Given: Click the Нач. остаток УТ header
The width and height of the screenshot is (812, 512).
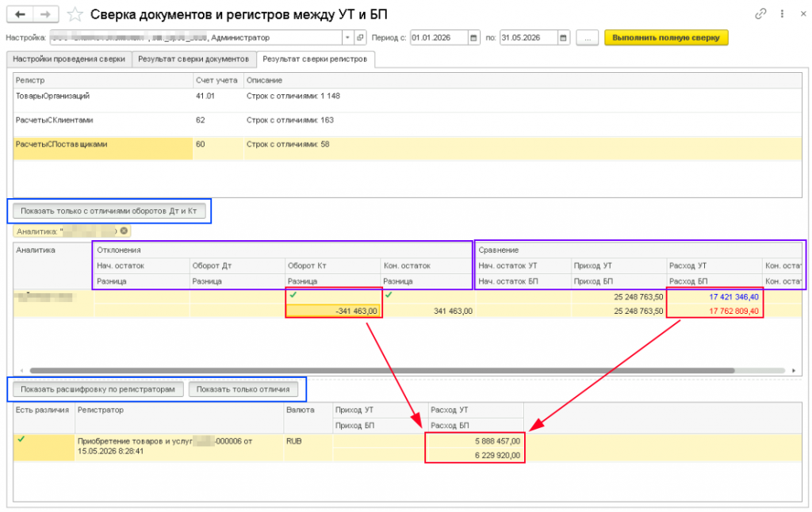Looking at the screenshot, I should pos(523,266).
